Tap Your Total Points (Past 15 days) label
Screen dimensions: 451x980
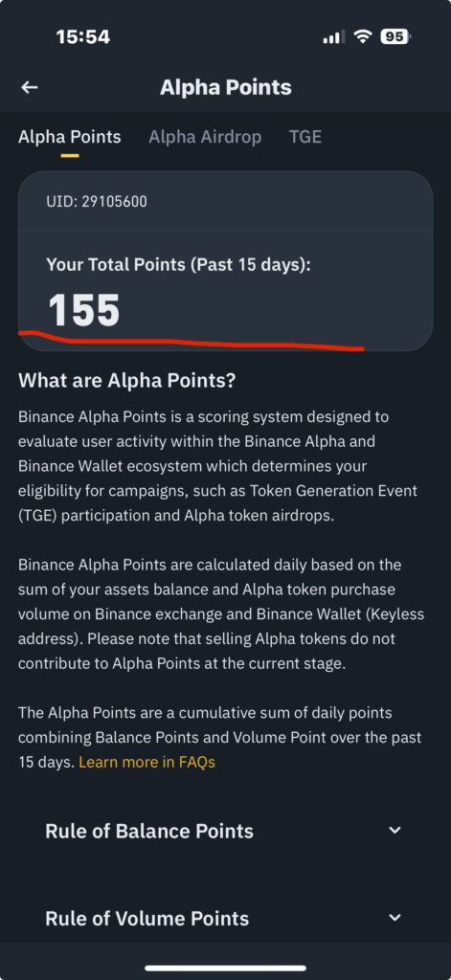pos(179,264)
